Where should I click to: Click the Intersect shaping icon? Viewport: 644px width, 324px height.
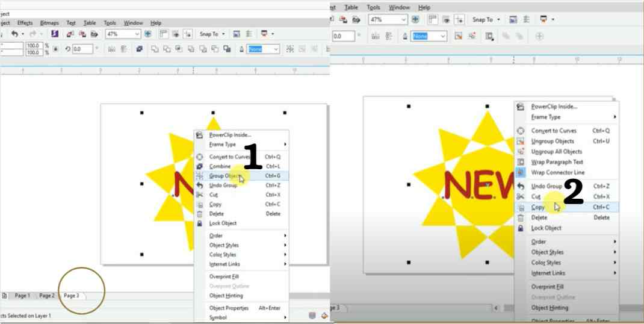click(x=179, y=49)
